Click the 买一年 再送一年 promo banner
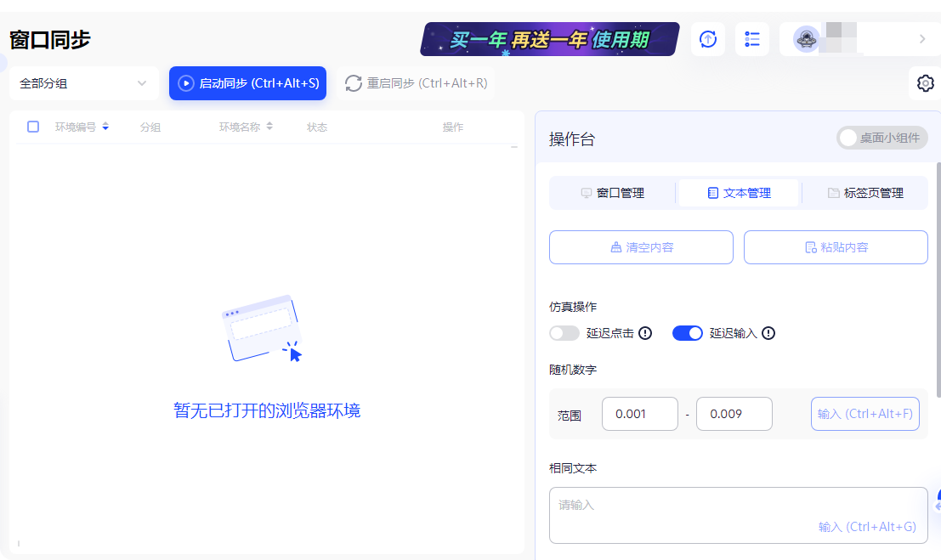The image size is (941, 560). (548, 39)
